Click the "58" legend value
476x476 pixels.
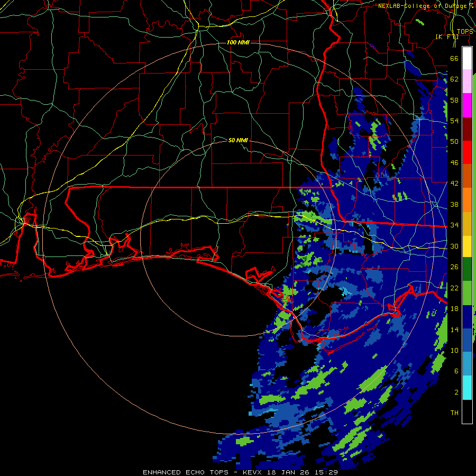[454, 100]
